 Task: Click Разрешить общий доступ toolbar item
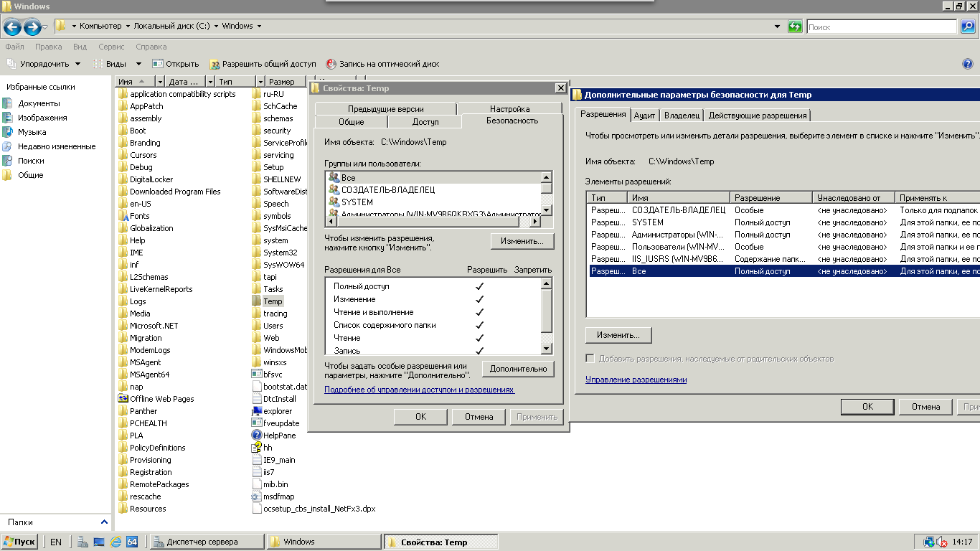[263, 64]
